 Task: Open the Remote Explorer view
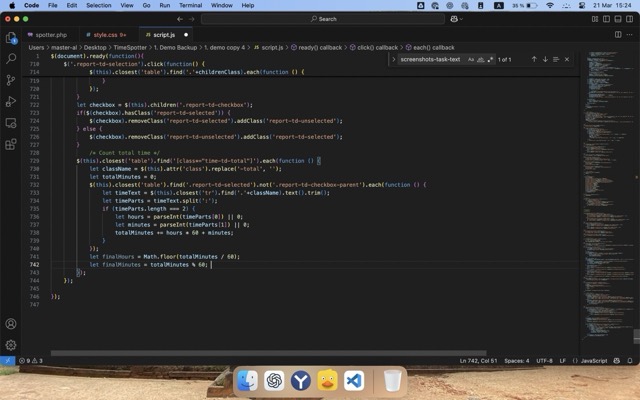point(11,123)
